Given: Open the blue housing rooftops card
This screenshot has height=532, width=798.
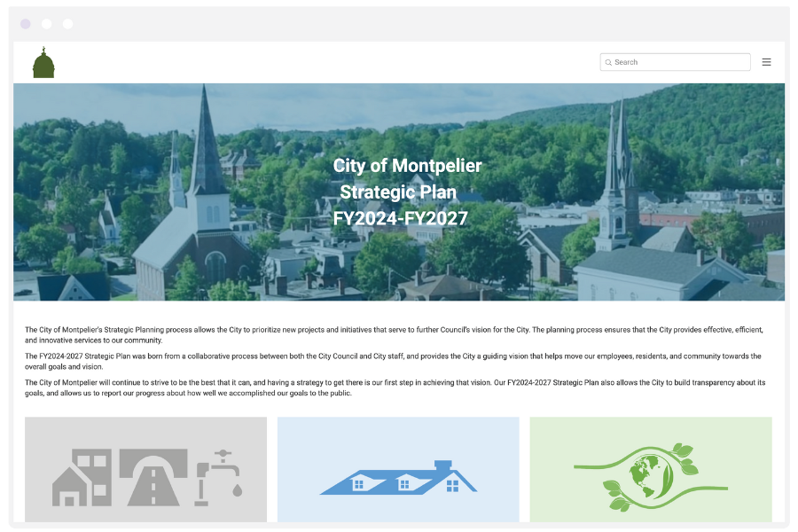Looking at the screenshot, I should click(398, 469).
